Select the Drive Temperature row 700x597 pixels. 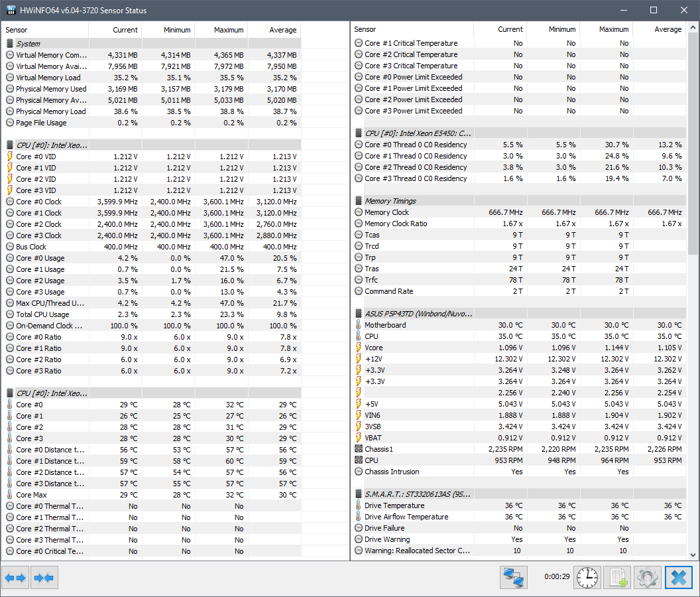394,505
